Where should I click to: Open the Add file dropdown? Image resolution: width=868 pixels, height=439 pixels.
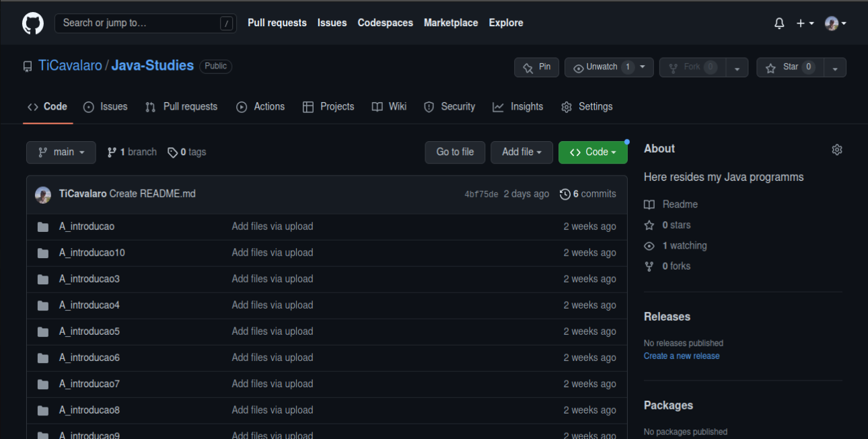[x=521, y=153]
